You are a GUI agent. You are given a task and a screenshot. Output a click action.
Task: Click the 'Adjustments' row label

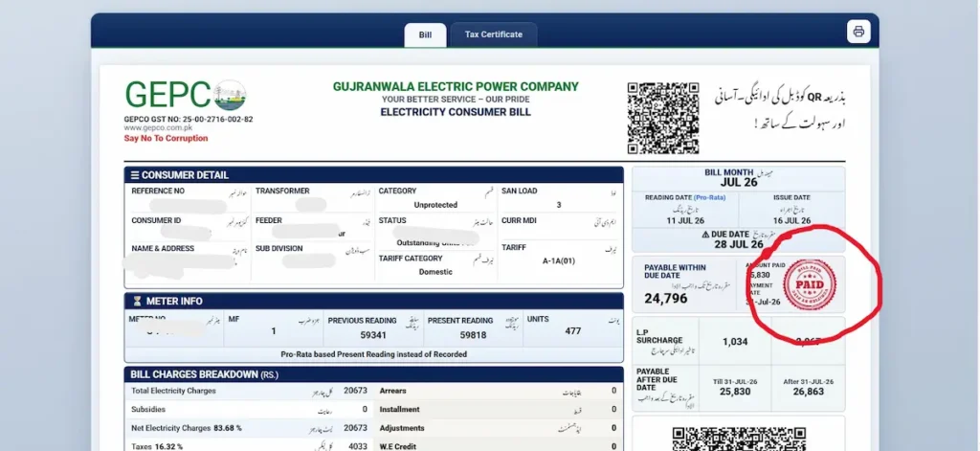402,428
